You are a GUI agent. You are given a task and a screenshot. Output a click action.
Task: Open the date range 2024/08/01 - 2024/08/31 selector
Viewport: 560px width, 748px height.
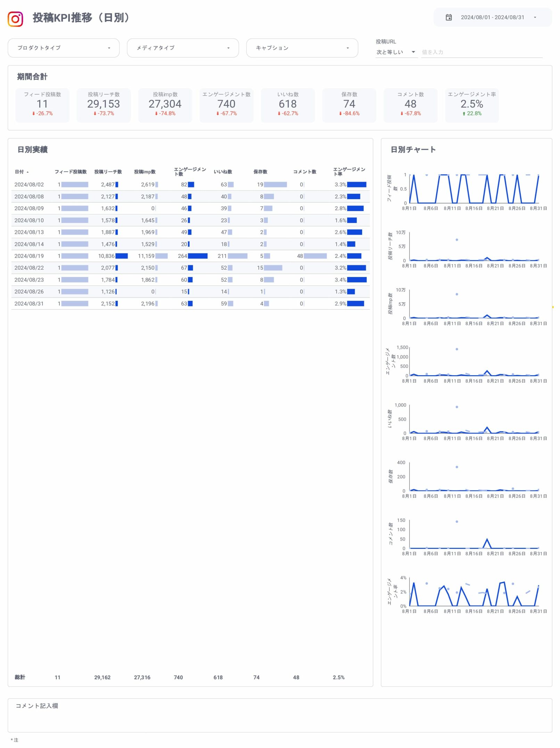click(x=492, y=17)
